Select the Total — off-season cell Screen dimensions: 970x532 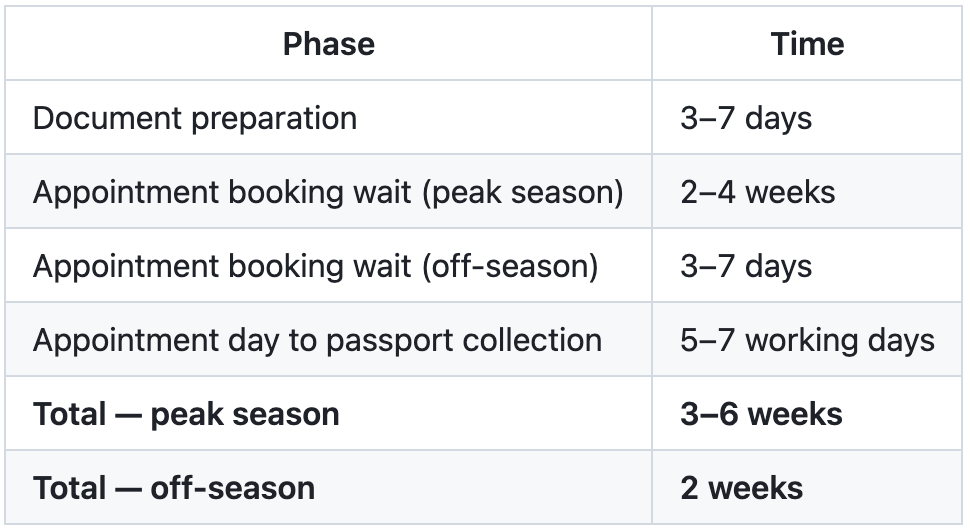328,487
